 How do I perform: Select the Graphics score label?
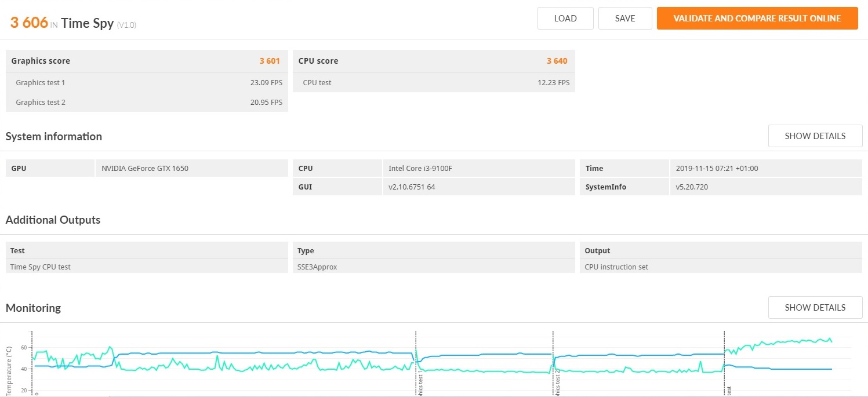41,61
